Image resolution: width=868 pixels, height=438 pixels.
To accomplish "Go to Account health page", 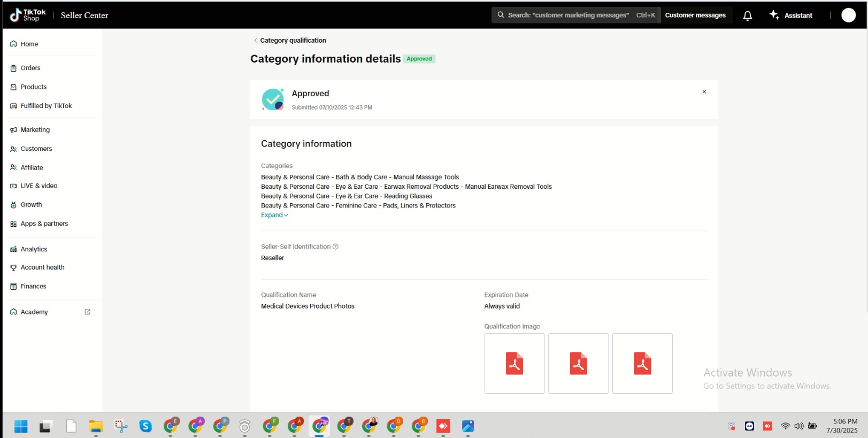I will pos(42,267).
